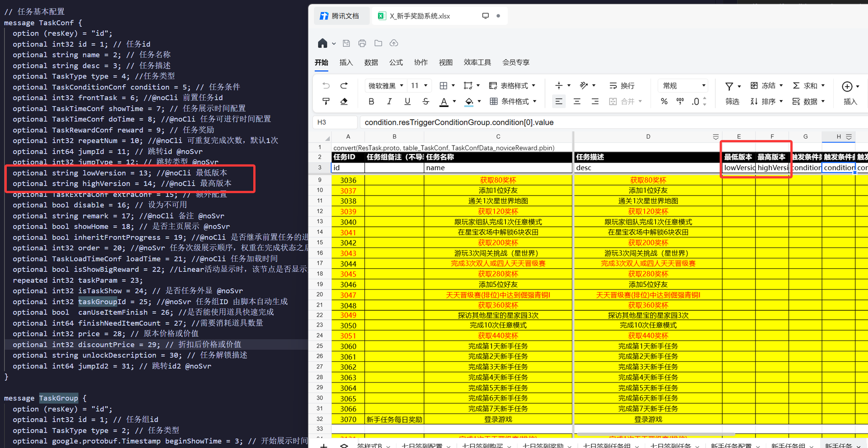This screenshot has width=868, height=448.
Task: Toggle text wrap 换行
Action: 622,86
